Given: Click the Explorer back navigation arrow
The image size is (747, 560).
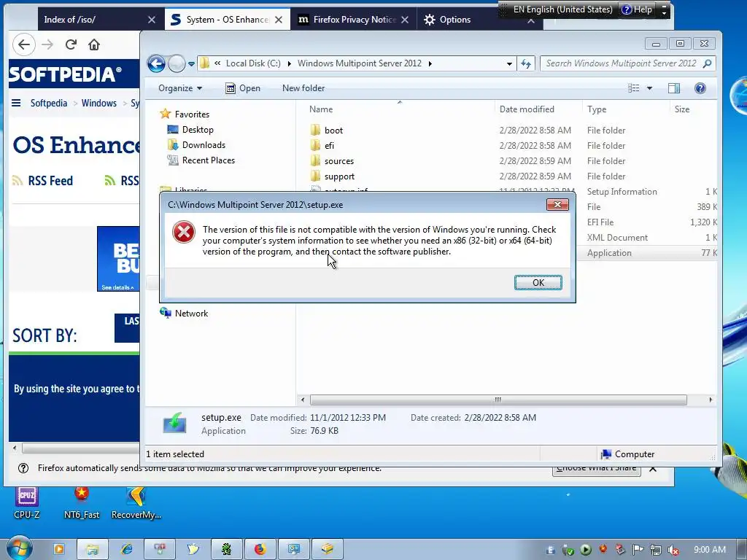Looking at the screenshot, I should 156,63.
